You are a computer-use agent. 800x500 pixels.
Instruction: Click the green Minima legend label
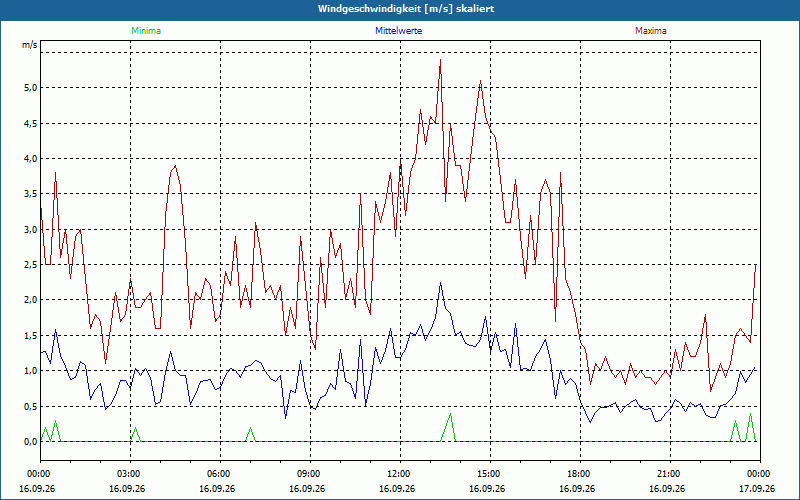[146, 31]
